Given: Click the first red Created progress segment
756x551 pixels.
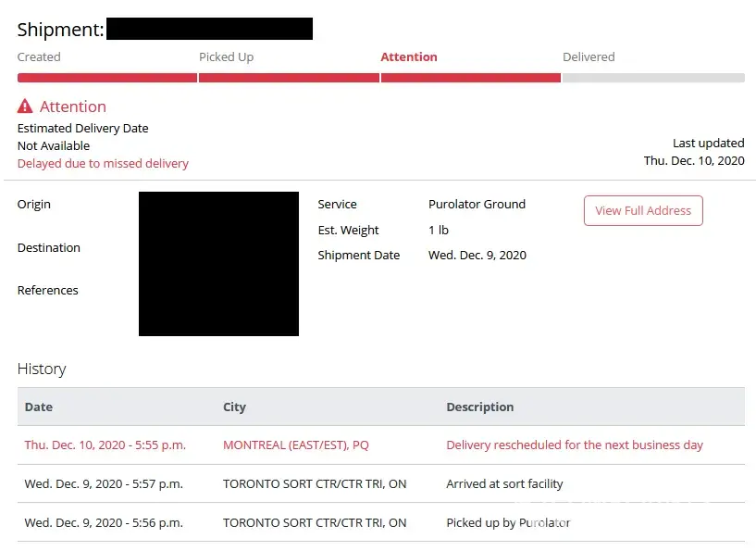Looking at the screenshot, I should 106,78.
